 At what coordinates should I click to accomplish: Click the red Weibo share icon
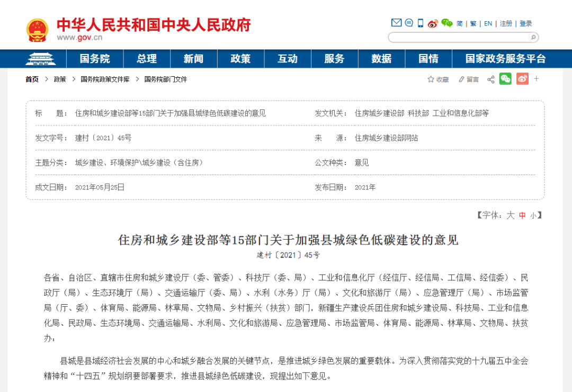522,79
